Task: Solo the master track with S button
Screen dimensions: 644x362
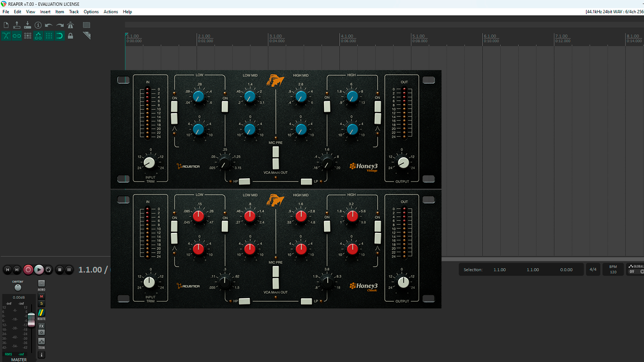Action: point(41,304)
